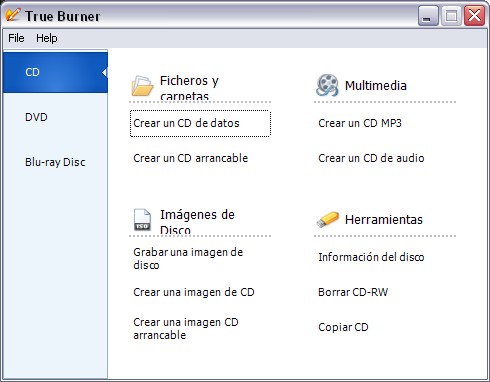Open Crear una imagen de CD

click(x=194, y=292)
